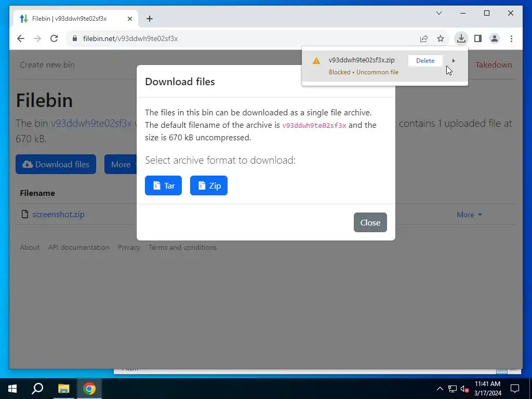This screenshot has height=399, width=532.
Task: Open Terms and conditions link
Action: point(182,247)
